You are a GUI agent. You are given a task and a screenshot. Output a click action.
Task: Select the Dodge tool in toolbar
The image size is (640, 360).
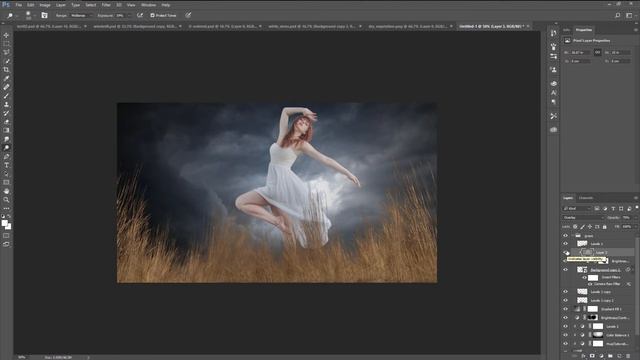(x=6, y=148)
